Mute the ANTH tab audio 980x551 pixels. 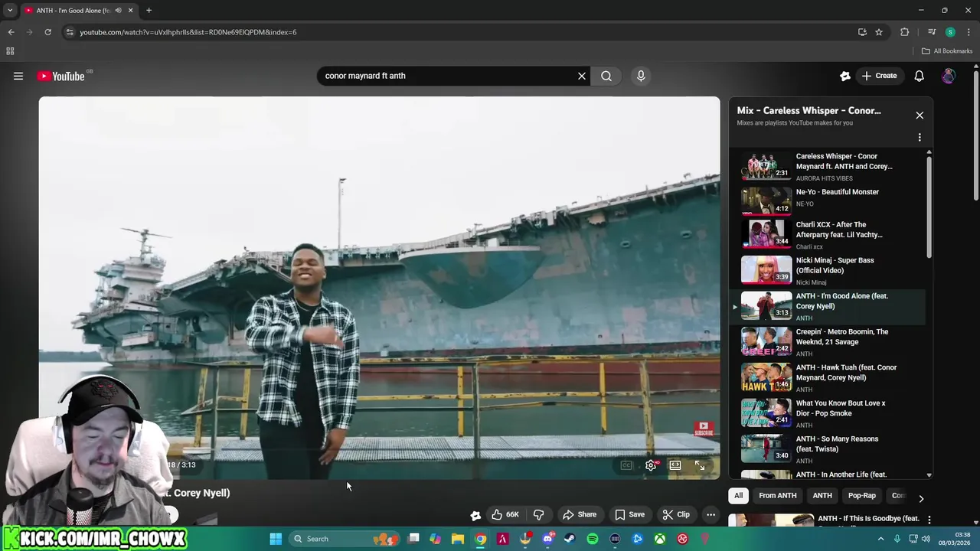coord(118,11)
